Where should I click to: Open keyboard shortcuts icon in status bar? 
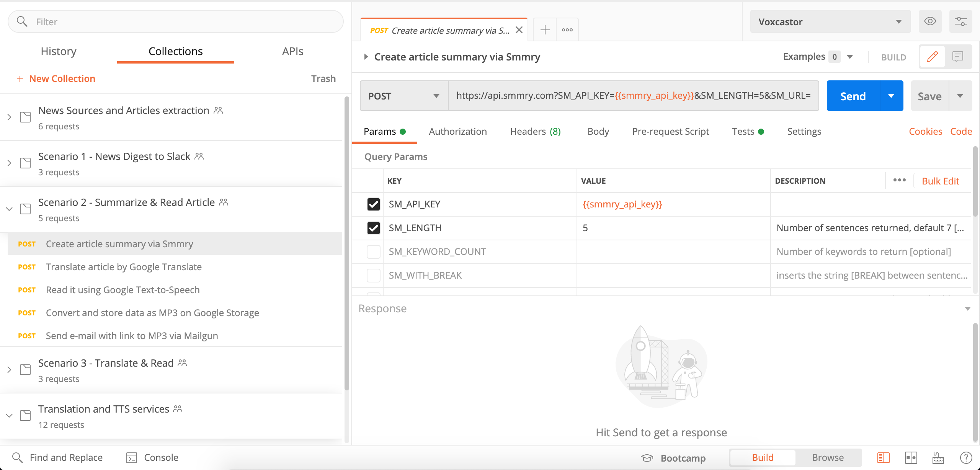pyautogui.click(x=938, y=457)
